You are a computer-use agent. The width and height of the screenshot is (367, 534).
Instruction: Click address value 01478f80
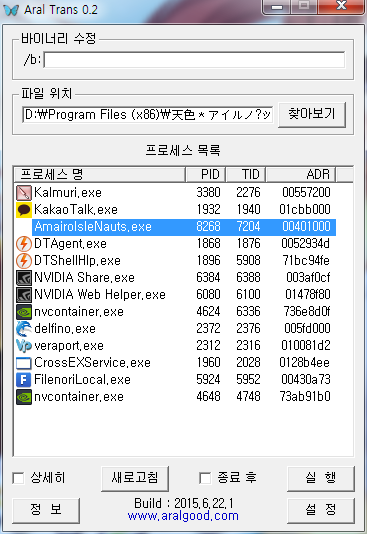[x=308, y=295]
